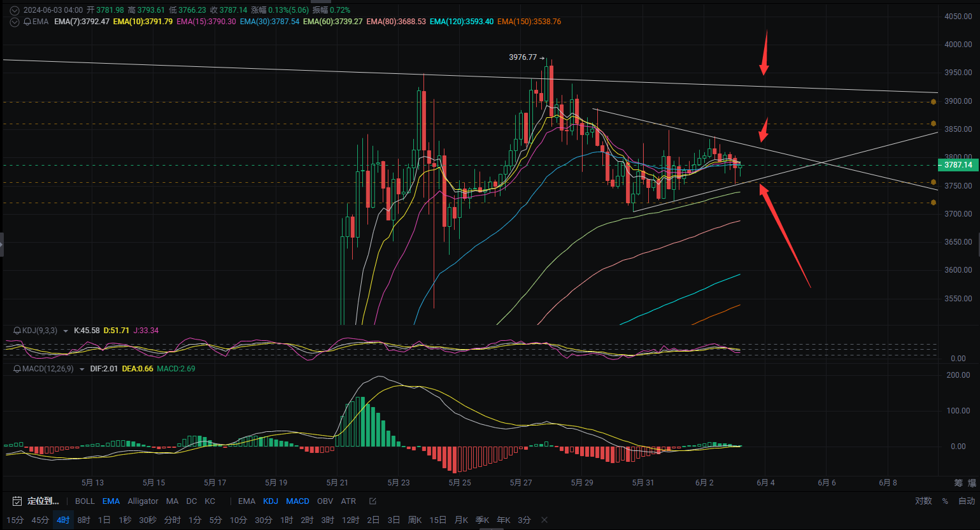
Task: Open the MACD(12,26,9) settings dropdown arrow
Action: coord(82,369)
